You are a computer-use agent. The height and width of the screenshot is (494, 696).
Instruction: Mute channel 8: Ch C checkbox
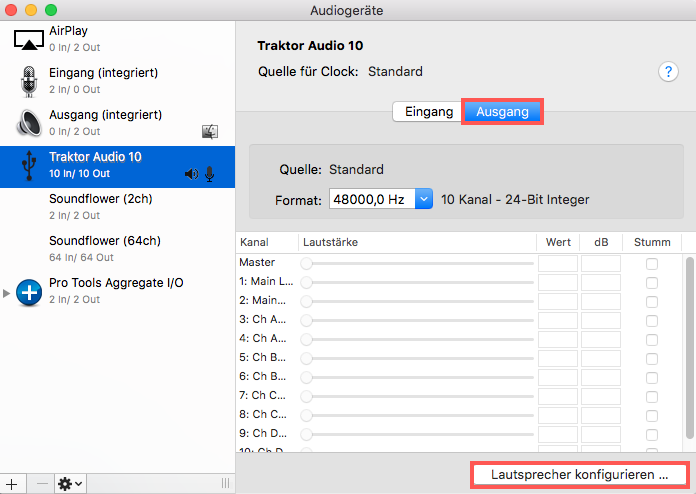(652, 416)
